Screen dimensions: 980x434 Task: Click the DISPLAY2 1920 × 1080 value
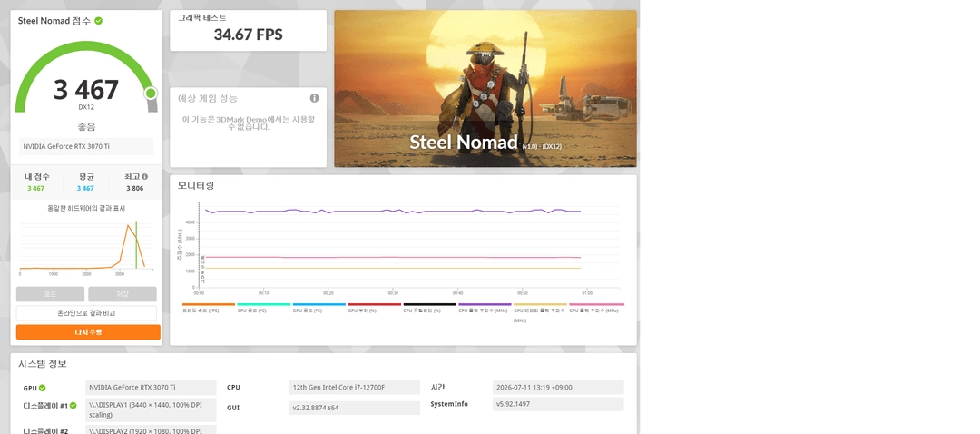coord(151,430)
